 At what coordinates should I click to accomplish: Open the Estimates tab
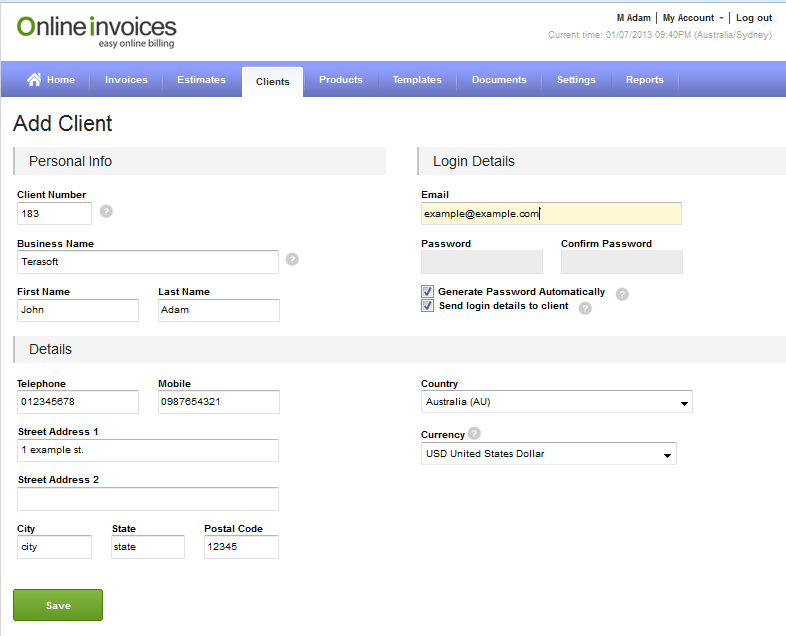(201, 80)
